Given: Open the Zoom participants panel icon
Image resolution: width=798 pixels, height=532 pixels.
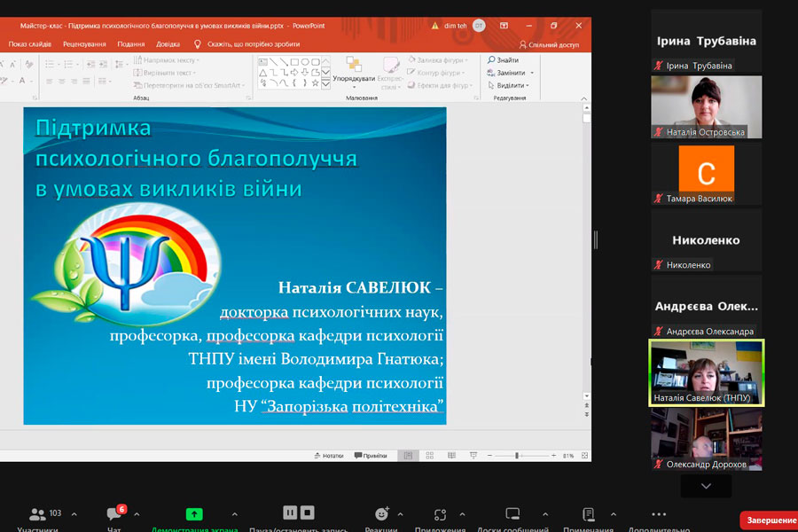Looking at the screenshot, I should click(x=37, y=514).
